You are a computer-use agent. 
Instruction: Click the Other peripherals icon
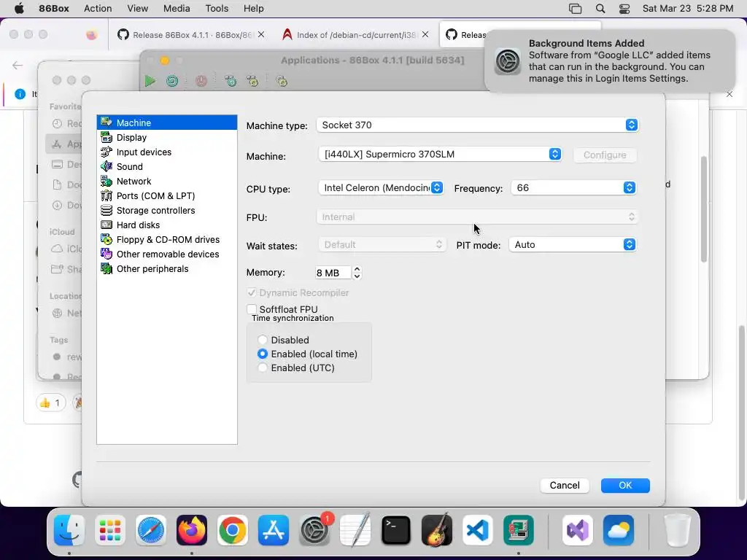pyautogui.click(x=107, y=268)
